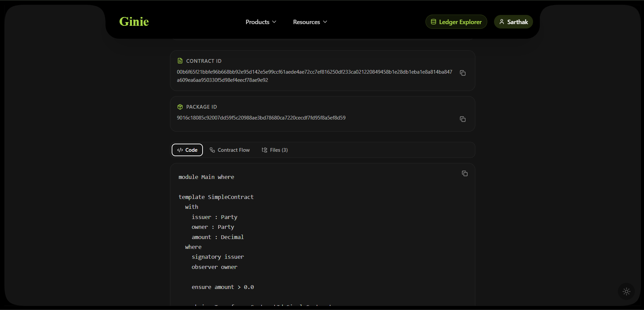
Task: Copy the Package ID value
Action: tap(462, 119)
